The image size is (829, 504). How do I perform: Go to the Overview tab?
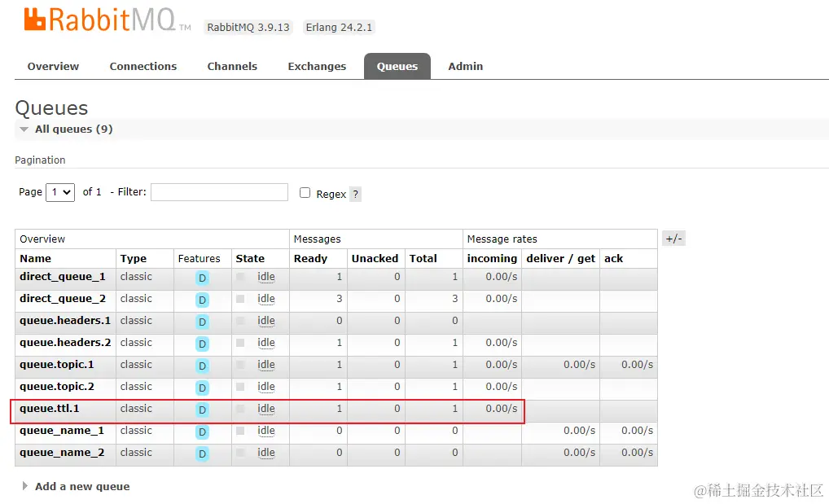click(x=53, y=66)
